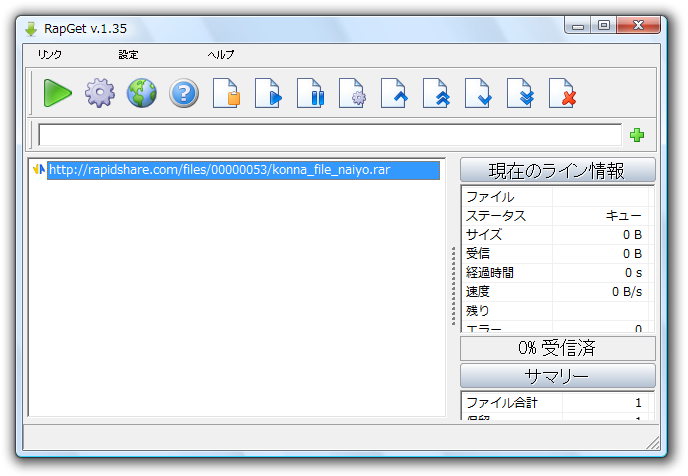Pause selected link with page pause icon

[x=310, y=93]
